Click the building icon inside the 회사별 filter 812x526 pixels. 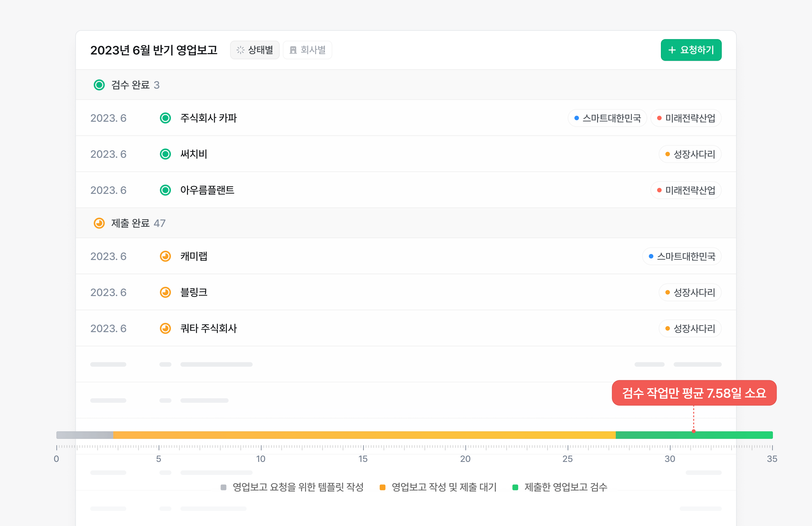(x=293, y=50)
